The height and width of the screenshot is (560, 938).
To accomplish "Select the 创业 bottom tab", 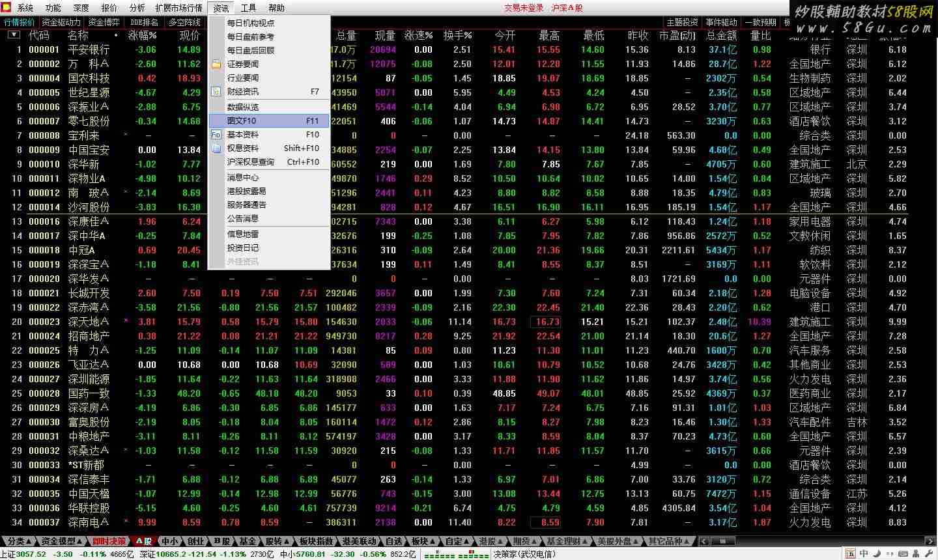I will [x=195, y=541].
